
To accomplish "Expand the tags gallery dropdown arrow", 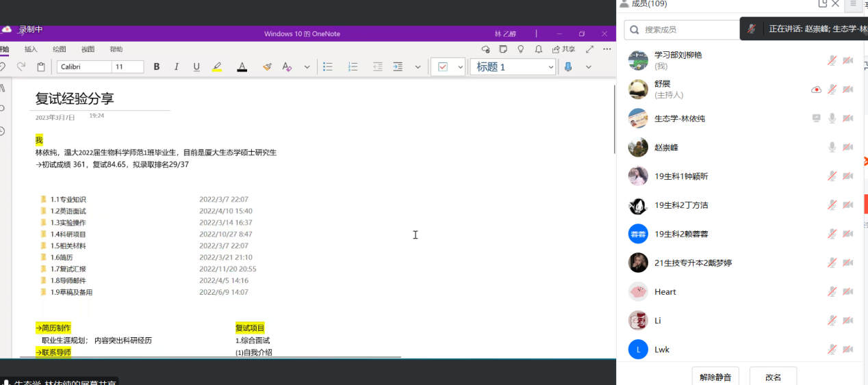I will pos(460,67).
